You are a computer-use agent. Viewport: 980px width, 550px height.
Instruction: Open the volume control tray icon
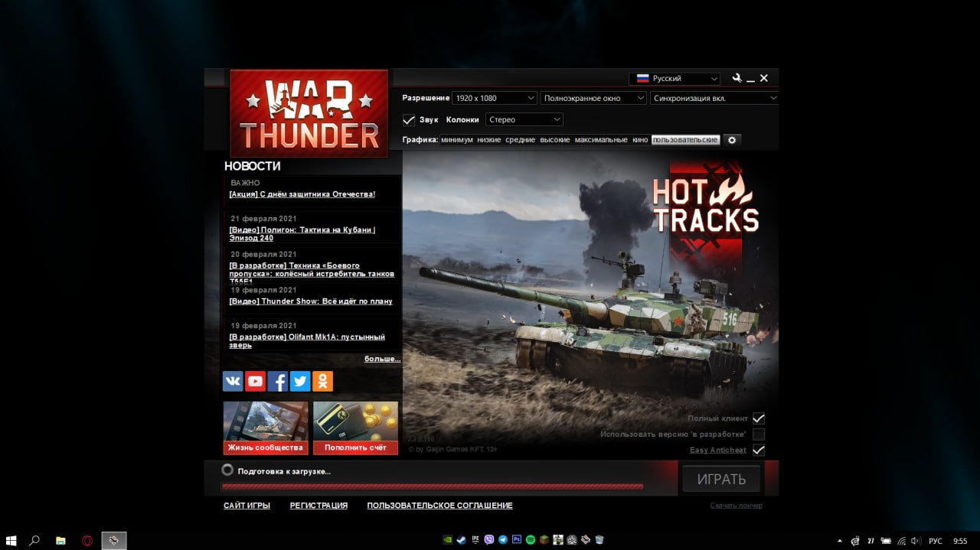tap(916, 540)
